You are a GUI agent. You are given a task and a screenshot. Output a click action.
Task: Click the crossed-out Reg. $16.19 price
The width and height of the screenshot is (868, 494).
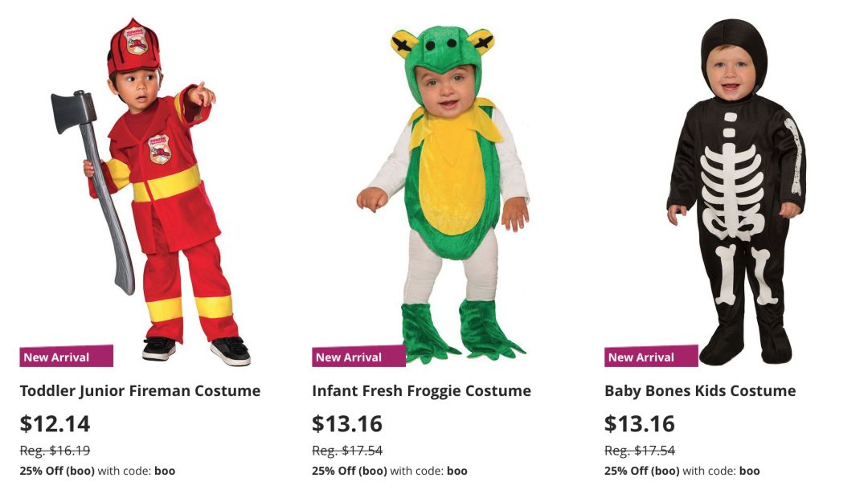[x=55, y=451]
